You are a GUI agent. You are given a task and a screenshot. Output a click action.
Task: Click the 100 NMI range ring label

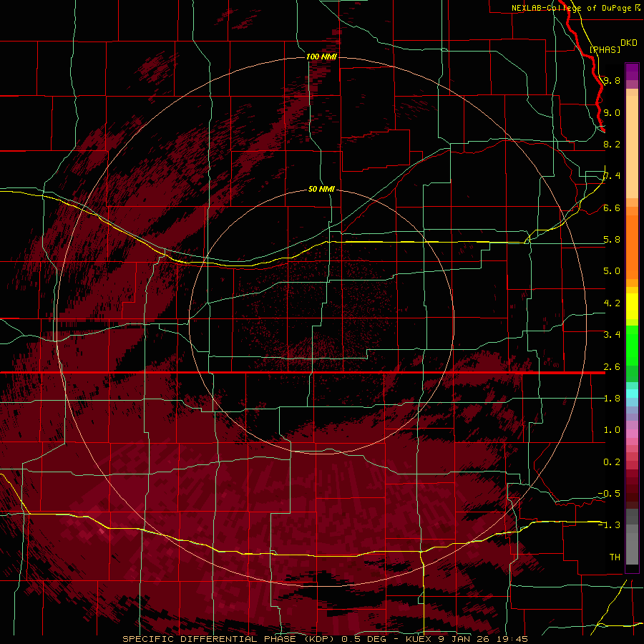(321, 57)
